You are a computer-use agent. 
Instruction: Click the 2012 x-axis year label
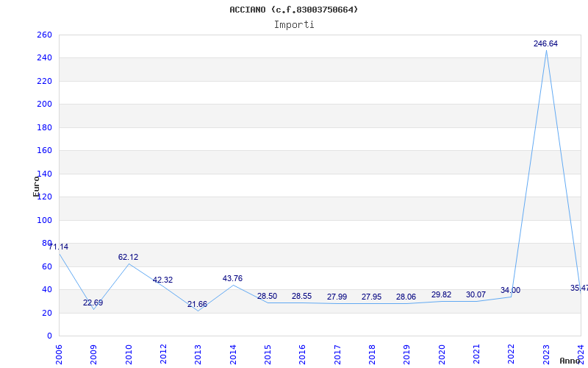[163, 355]
